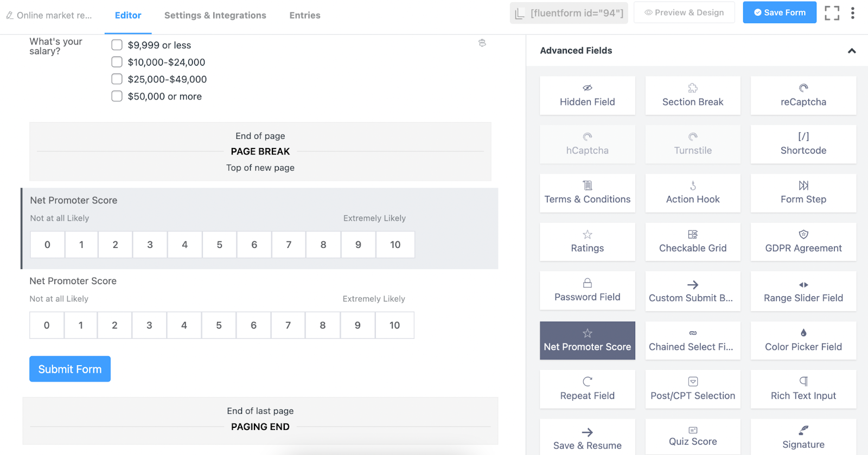
Task: Check the $9,999 or less option
Action: tap(117, 45)
